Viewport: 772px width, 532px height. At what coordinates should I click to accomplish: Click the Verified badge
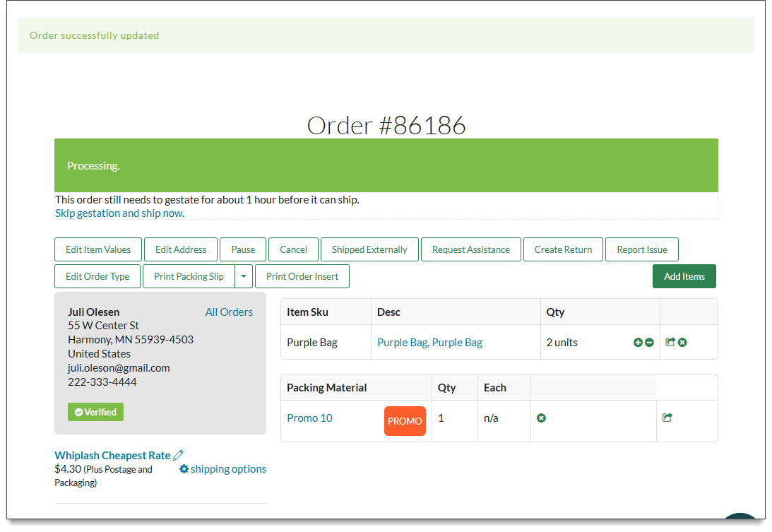click(x=95, y=411)
